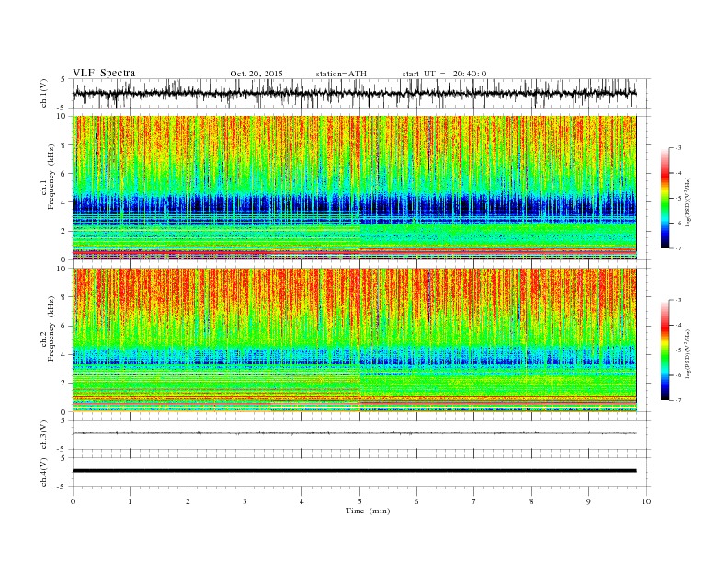Click the ch.1 color bar log(PSD) label
This screenshot has width=728, height=563.
tap(688, 201)
